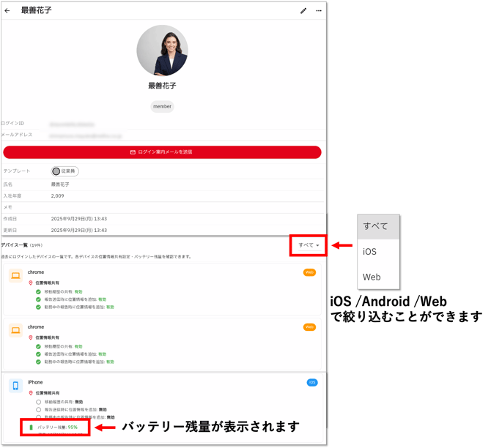Select iPhone's 移動履歴の共有 radio circle
This screenshot has width=491, height=448.
[38, 401]
